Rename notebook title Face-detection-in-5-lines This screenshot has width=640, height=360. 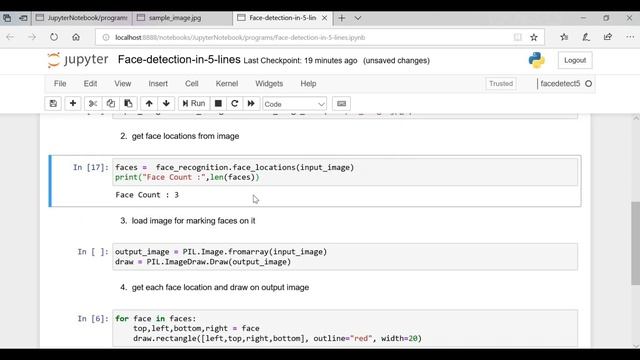(179, 60)
